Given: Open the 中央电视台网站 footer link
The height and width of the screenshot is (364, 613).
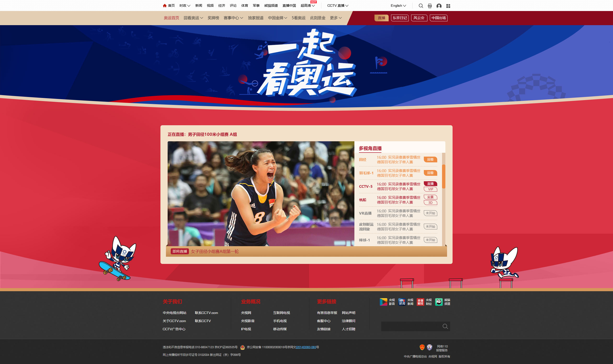Looking at the screenshot, I should click(x=175, y=313).
